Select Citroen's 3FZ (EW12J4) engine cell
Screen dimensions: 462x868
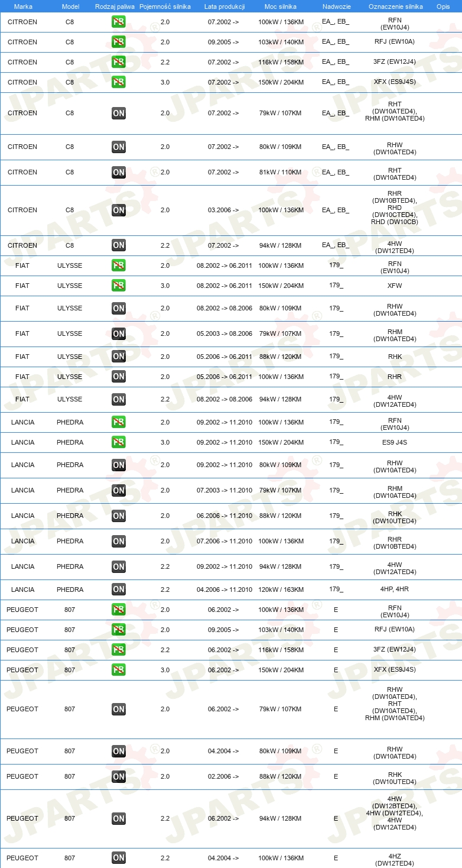tap(395, 62)
